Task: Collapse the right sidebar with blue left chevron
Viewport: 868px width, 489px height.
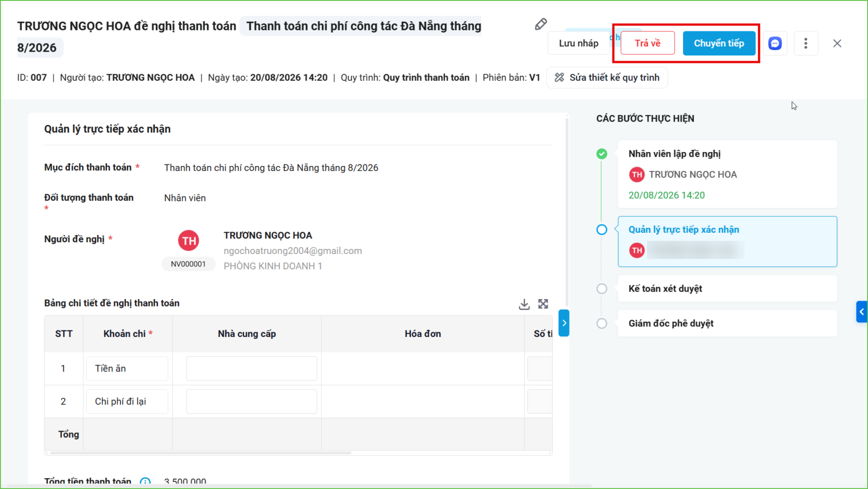Action: click(861, 312)
